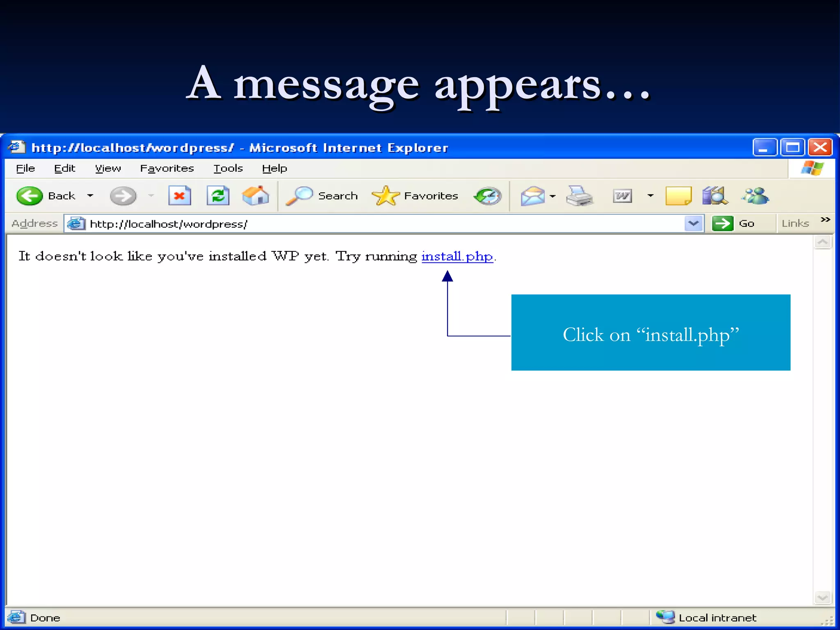The width and height of the screenshot is (840, 630).
Task: Click the address bar URL field
Action: click(x=385, y=224)
